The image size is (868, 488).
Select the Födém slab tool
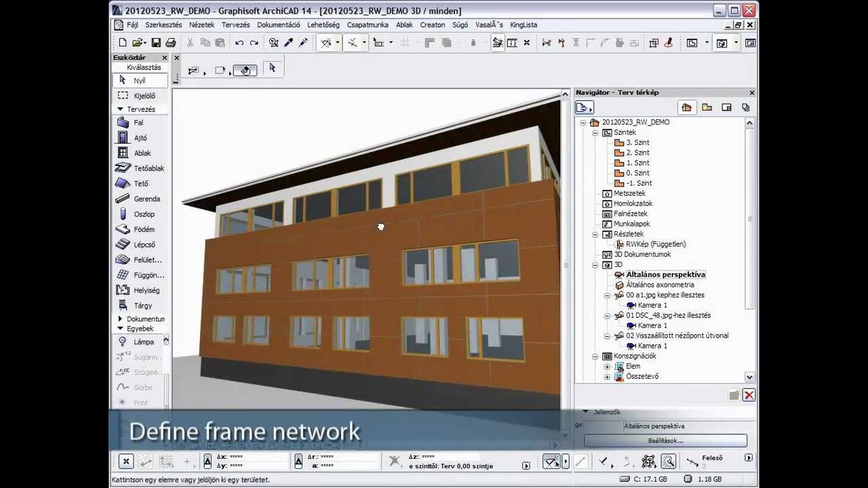(140, 230)
